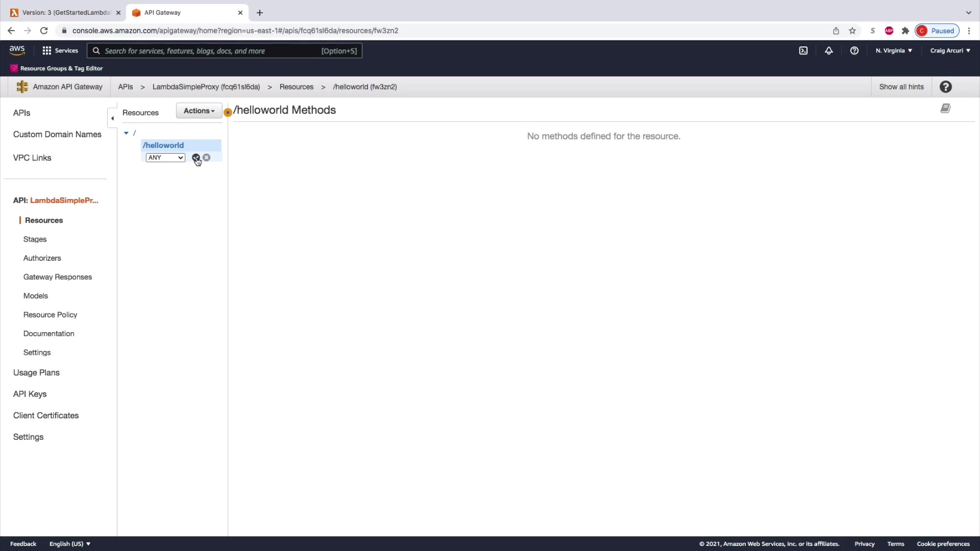The image size is (980, 551).
Task: Open the Feedback link in footer
Action: [23, 544]
